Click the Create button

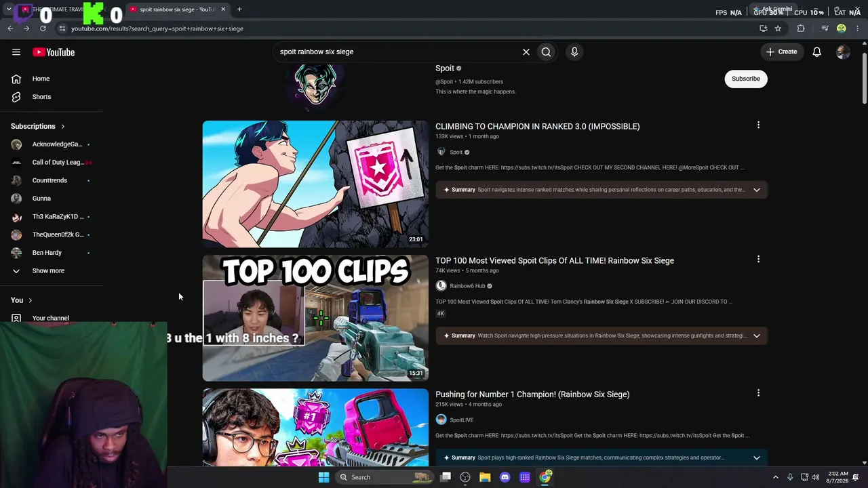coord(782,52)
